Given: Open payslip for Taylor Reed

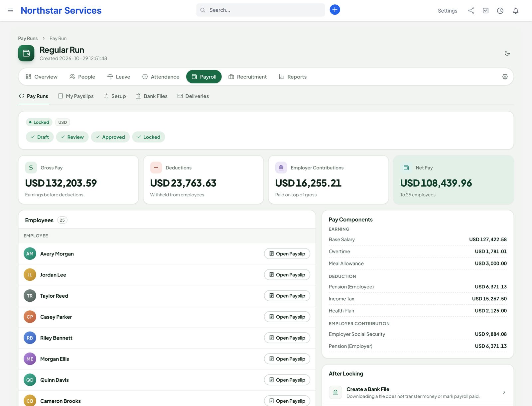Looking at the screenshot, I should tap(287, 296).
